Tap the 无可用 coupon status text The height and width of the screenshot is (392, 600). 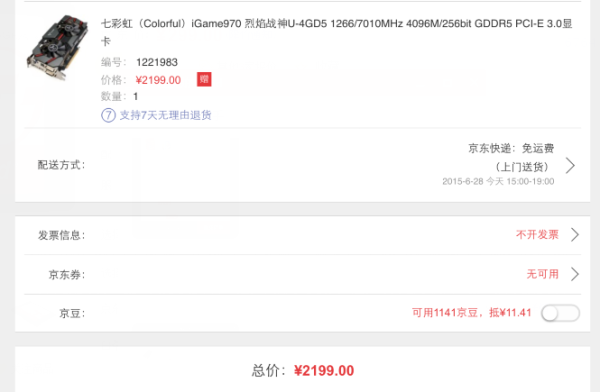pos(543,274)
